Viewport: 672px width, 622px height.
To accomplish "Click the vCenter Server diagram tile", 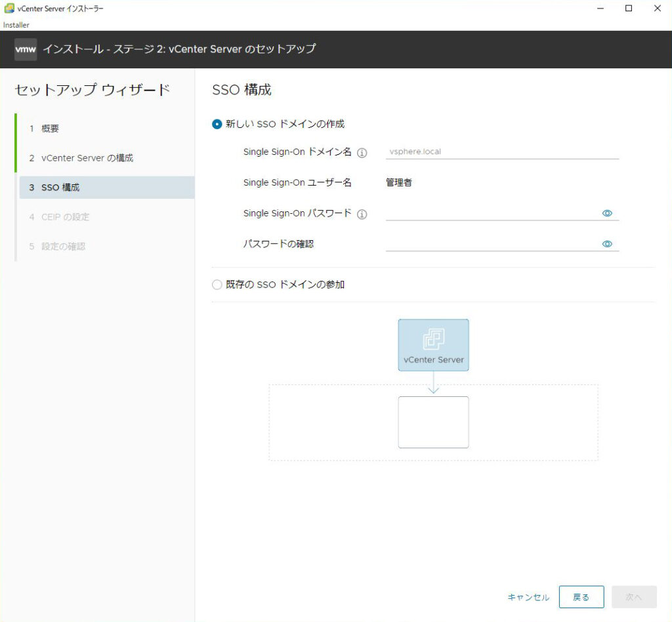I will click(x=433, y=345).
